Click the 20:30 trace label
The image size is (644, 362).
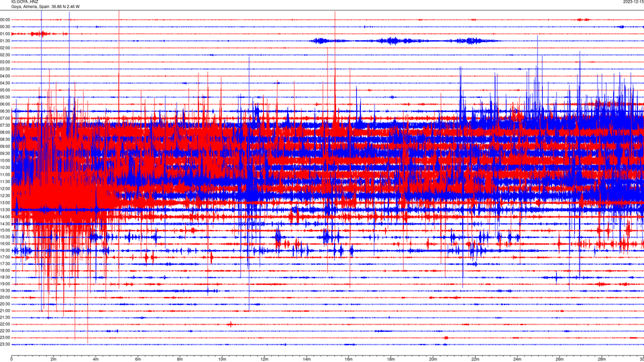point(5,304)
